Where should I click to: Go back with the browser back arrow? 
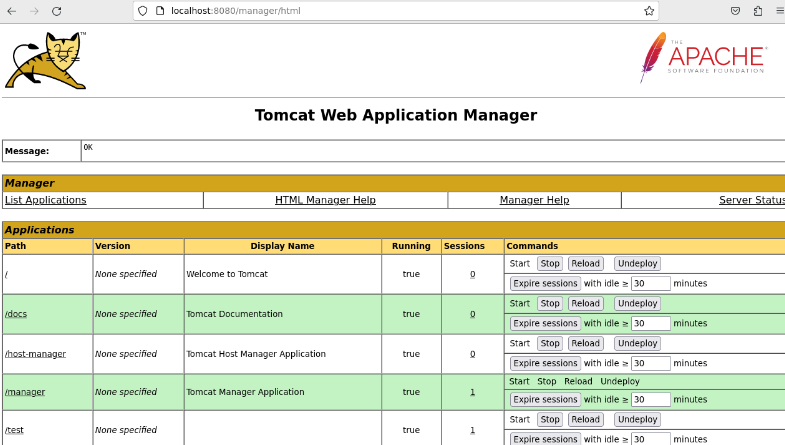click(x=12, y=11)
